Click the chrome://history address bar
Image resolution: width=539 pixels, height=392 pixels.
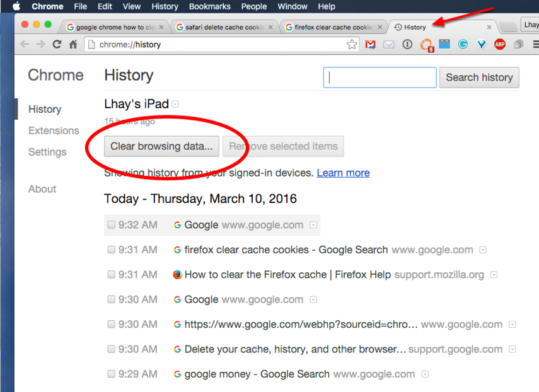click(x=222, y=44)
